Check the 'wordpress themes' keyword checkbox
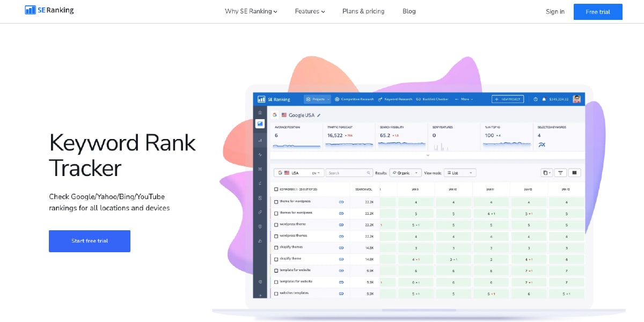The image size is (644, 322). (x=276, y=236)
